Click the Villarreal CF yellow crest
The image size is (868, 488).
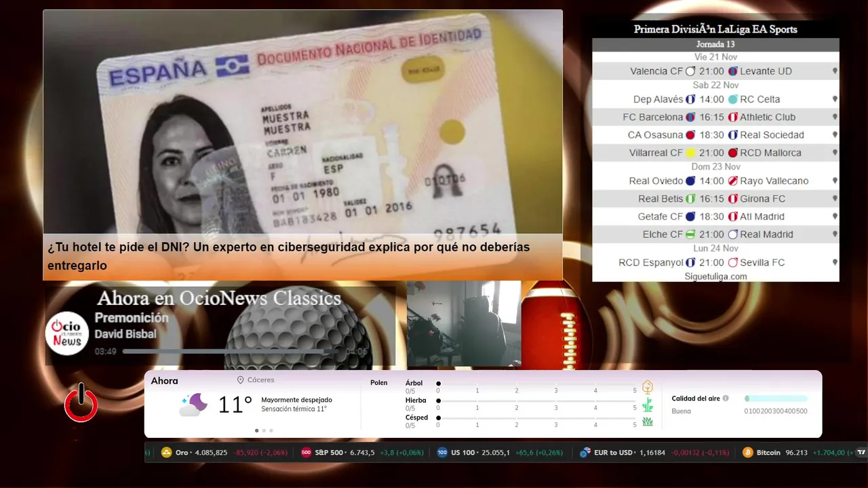(x=690, y=153)
